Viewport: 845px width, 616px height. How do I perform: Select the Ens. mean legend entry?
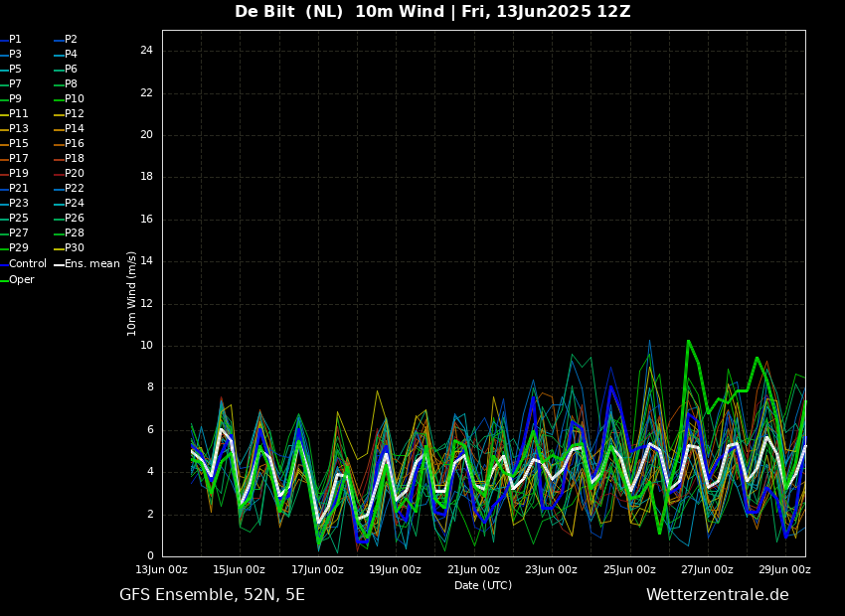(91, 264)
